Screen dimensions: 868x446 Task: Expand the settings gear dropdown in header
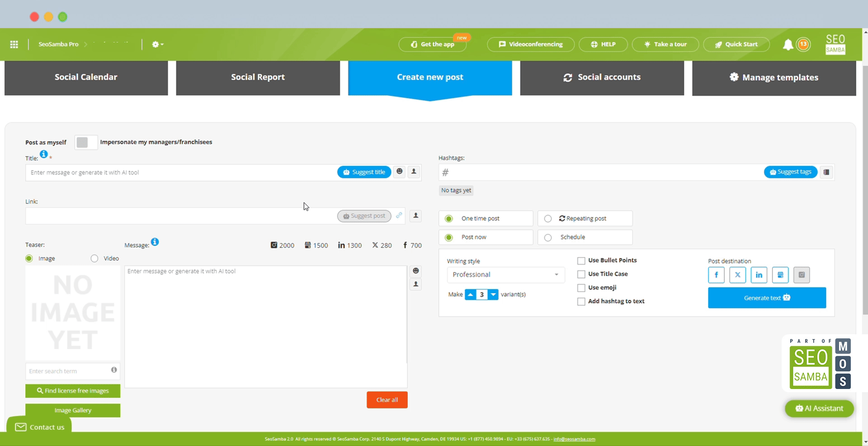[x=157, y=44]
